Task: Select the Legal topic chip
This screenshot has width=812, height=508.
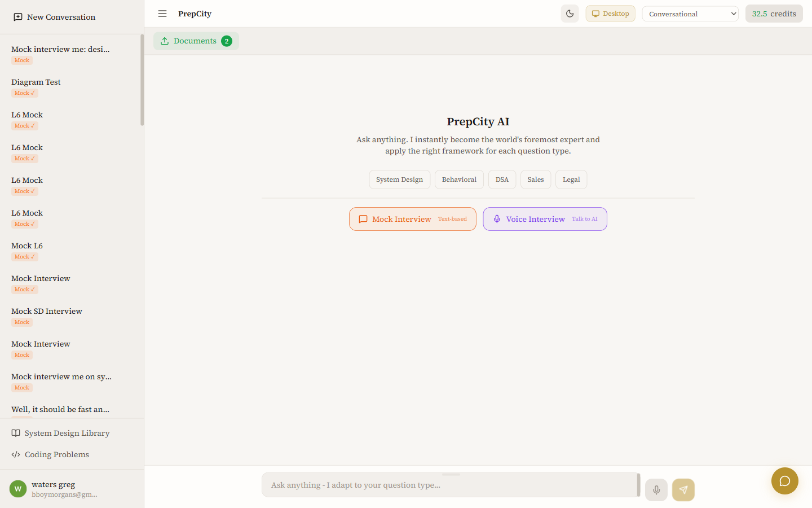Action: (x=571, y=179)
